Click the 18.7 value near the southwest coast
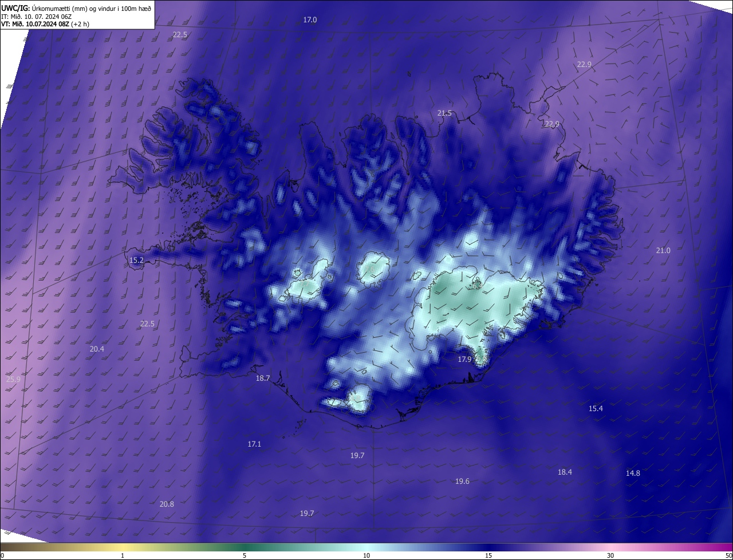 tap(263, 378)
